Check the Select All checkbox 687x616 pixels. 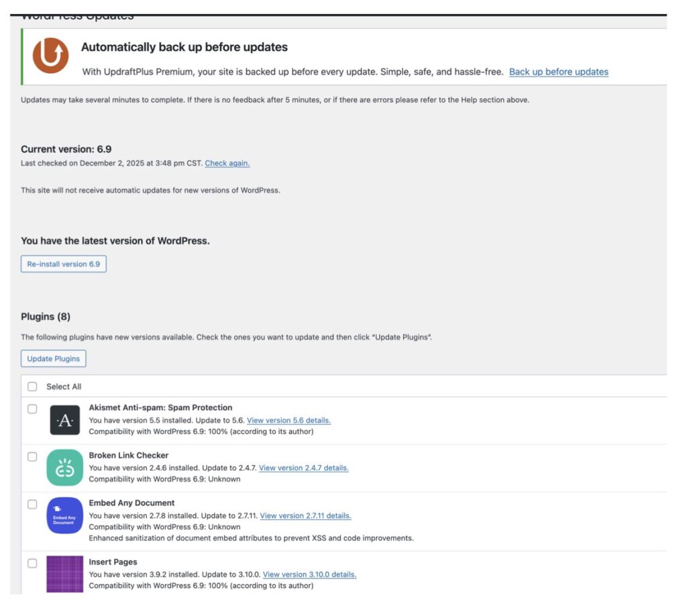(x=32, y=387)
